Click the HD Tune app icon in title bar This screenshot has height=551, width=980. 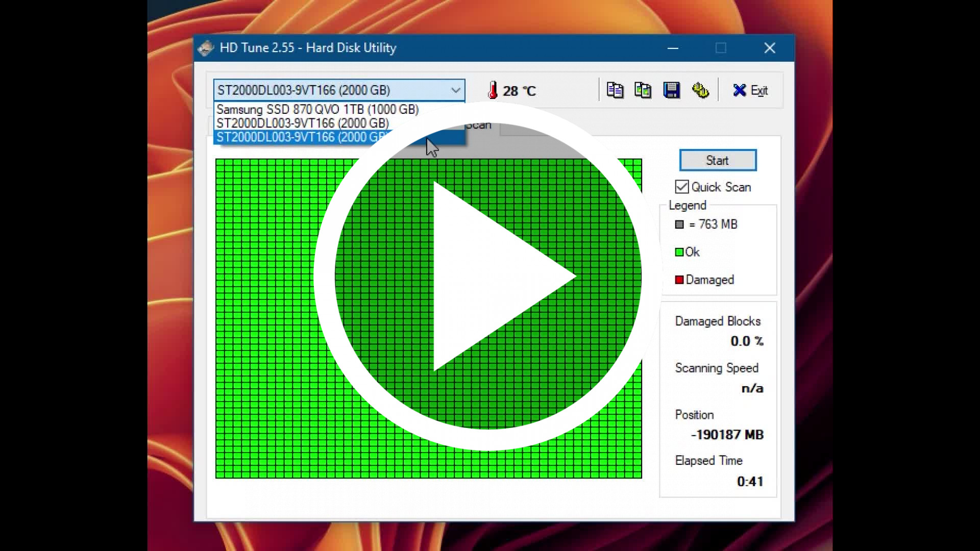[206, 48]
